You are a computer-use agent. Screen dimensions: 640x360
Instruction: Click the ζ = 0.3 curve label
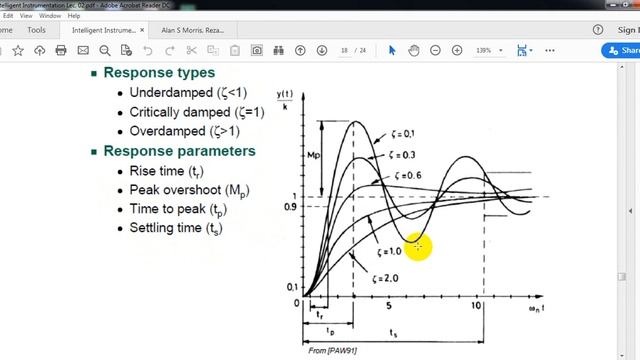[x=402, y=155]
